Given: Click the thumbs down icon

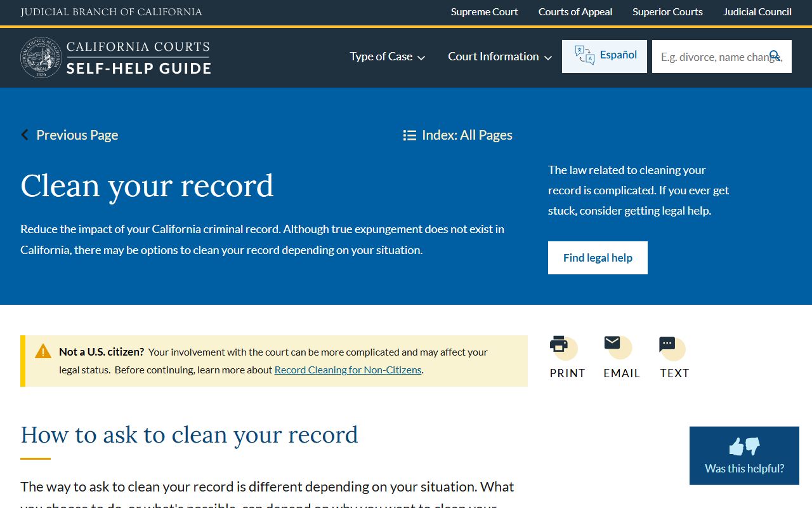Looking at the screenshot, I should coord(753,447).
